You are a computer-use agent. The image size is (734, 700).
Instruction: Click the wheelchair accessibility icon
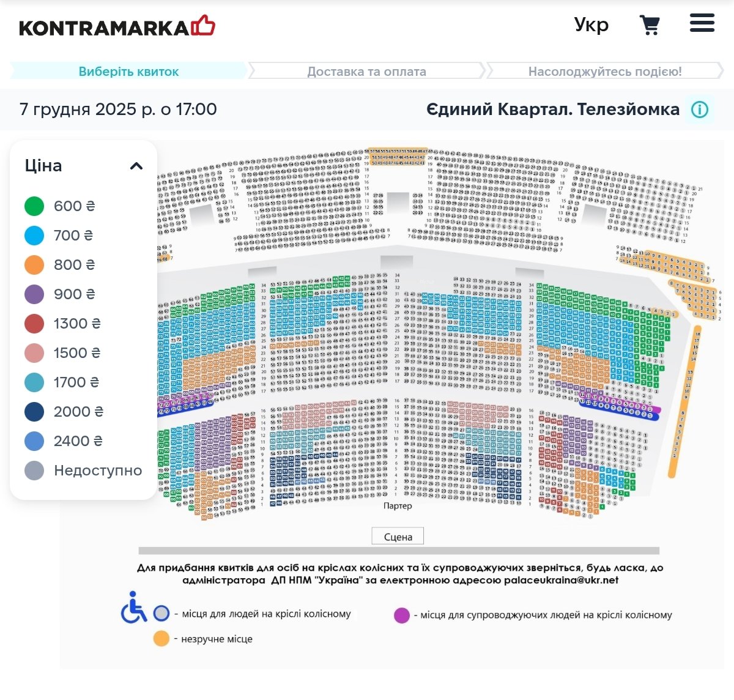pyautogui.click(x=133, y=608)
